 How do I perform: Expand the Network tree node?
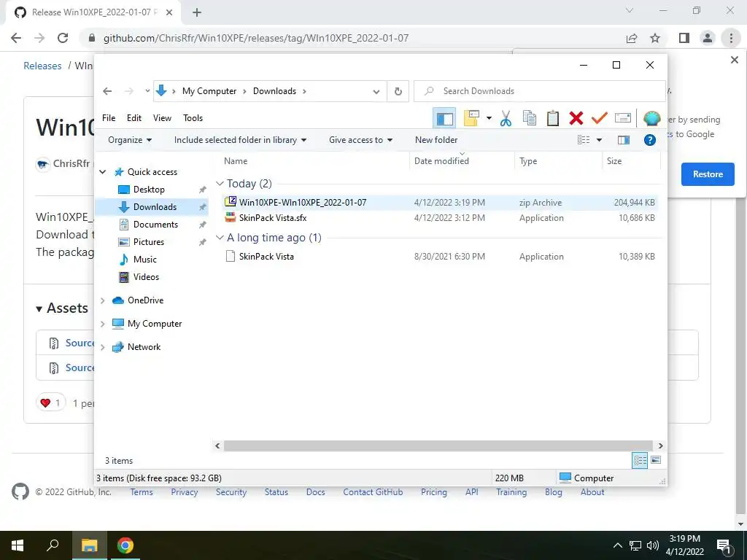tap(102, 347)
